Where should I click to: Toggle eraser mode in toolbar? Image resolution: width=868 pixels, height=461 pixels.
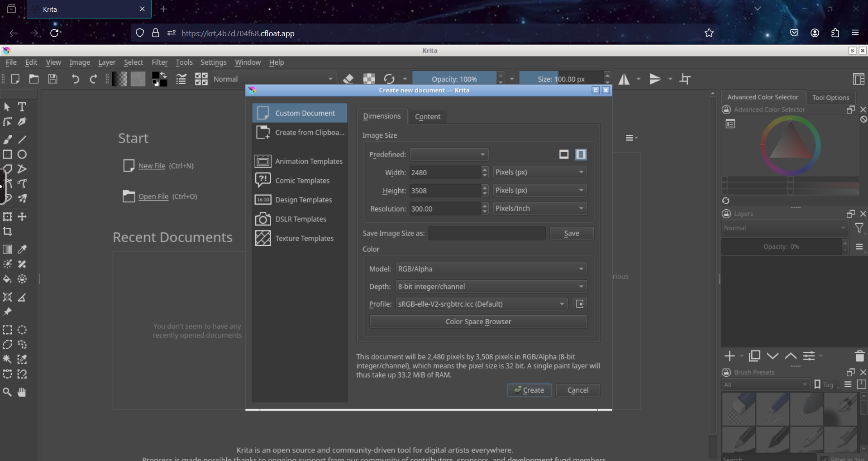point(348,79)
